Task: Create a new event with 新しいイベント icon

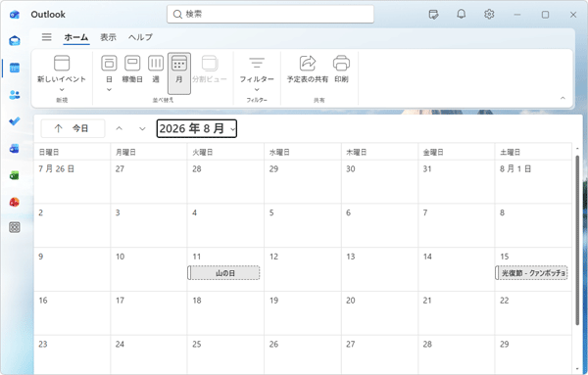Action: (62, 64)
